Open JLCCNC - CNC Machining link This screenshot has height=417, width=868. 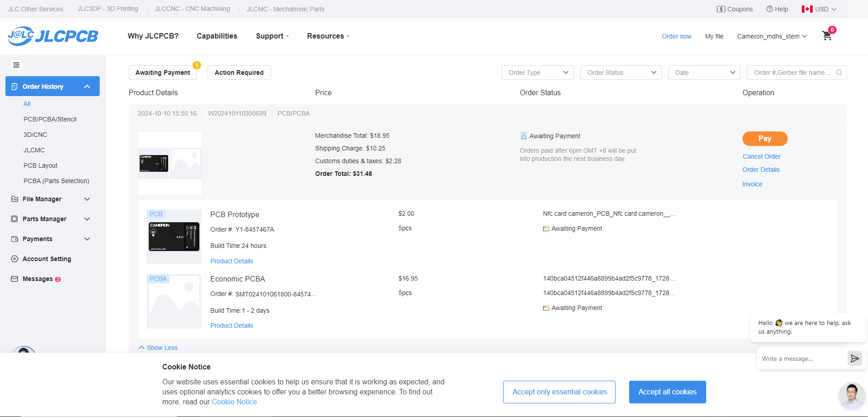192,9
